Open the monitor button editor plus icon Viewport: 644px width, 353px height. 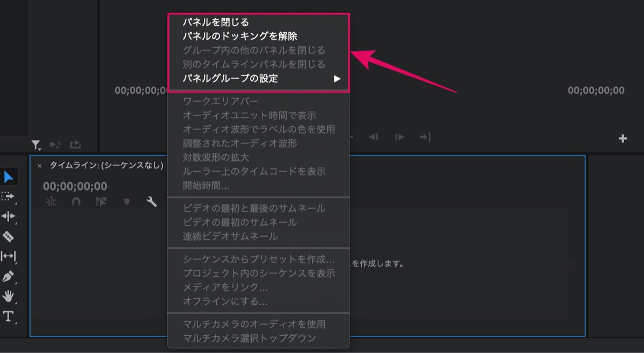pyautogui.click(x=623, y=138)
